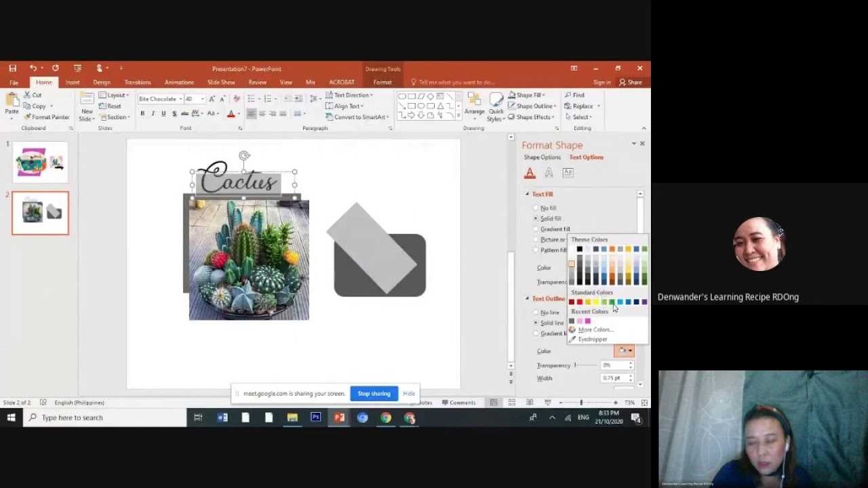Decrease the font size
The width and height of the screenshot is (868, 488).
222,99
